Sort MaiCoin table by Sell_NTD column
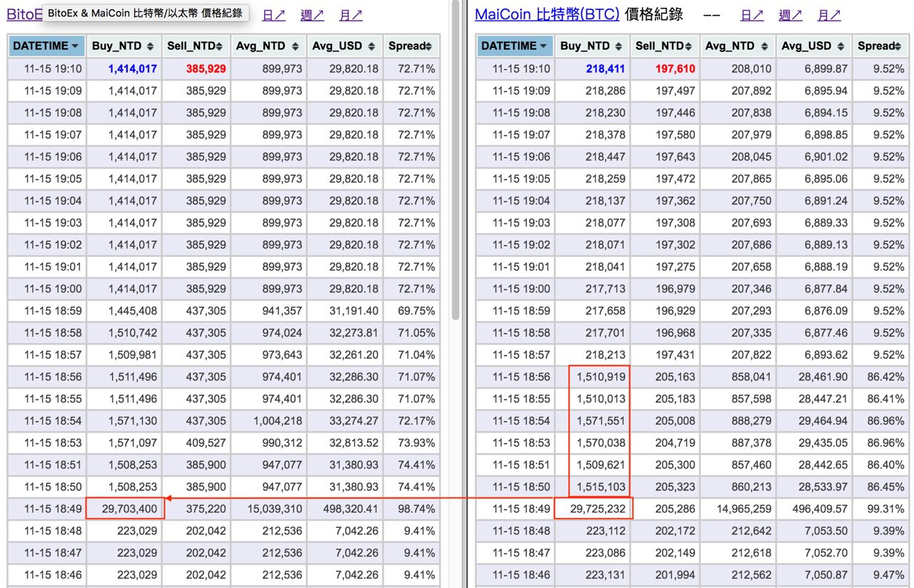 click(664, 46)
